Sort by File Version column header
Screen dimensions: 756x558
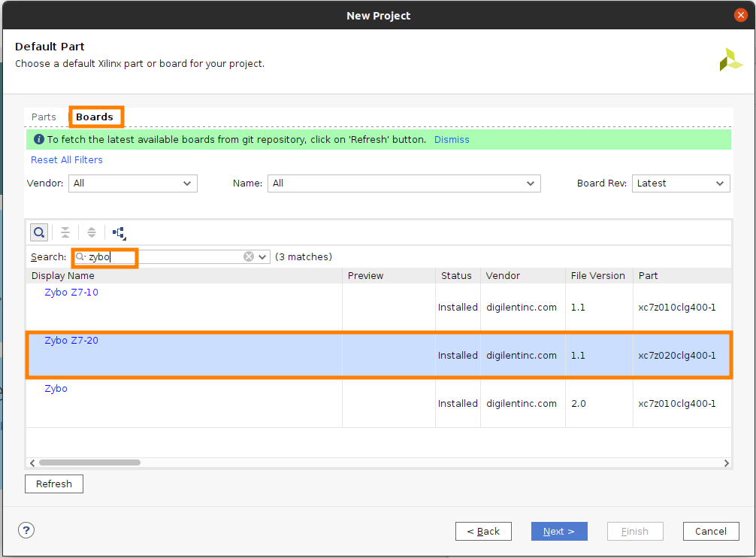pos(599,275)
